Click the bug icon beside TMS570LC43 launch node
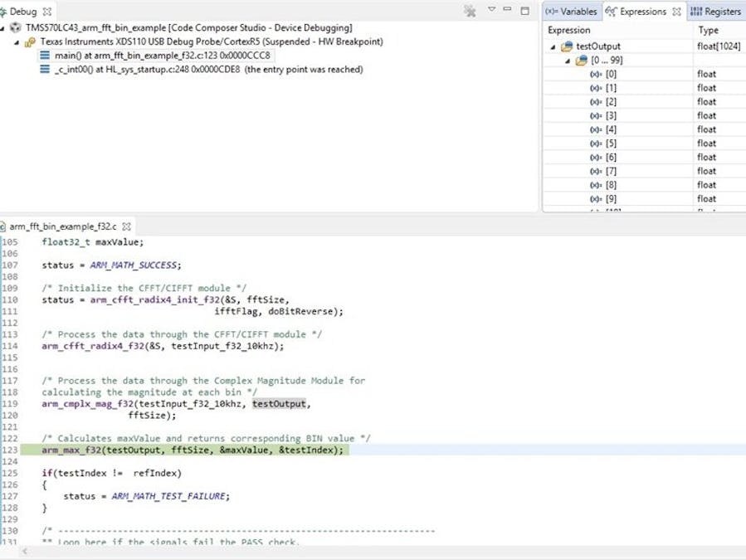This screenshot has height=560, width=746. click(x=15, y=27)
